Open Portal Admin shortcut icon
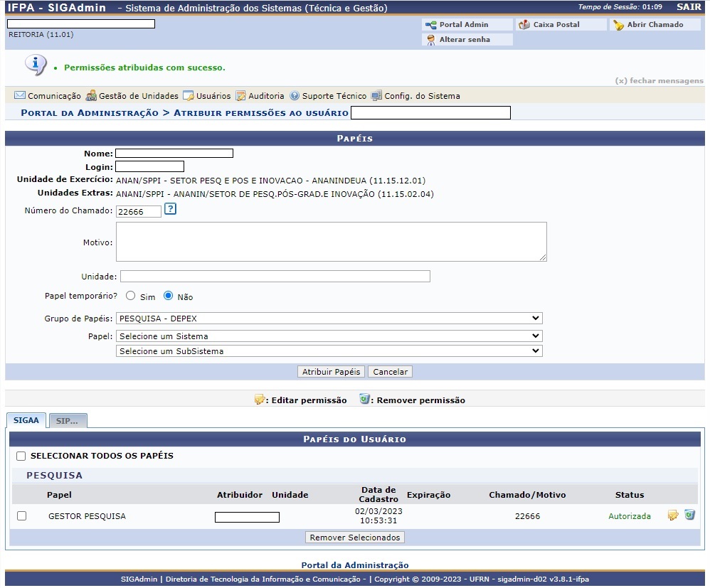Image resolution: width=710 pixels, height=588 pixels. (430, 25)
